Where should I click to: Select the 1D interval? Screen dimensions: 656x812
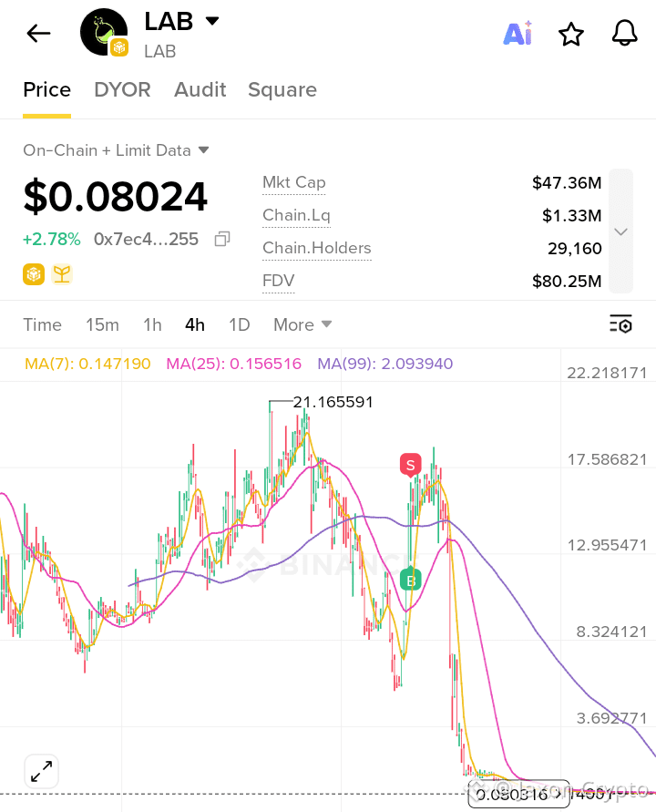click(240, 324)
